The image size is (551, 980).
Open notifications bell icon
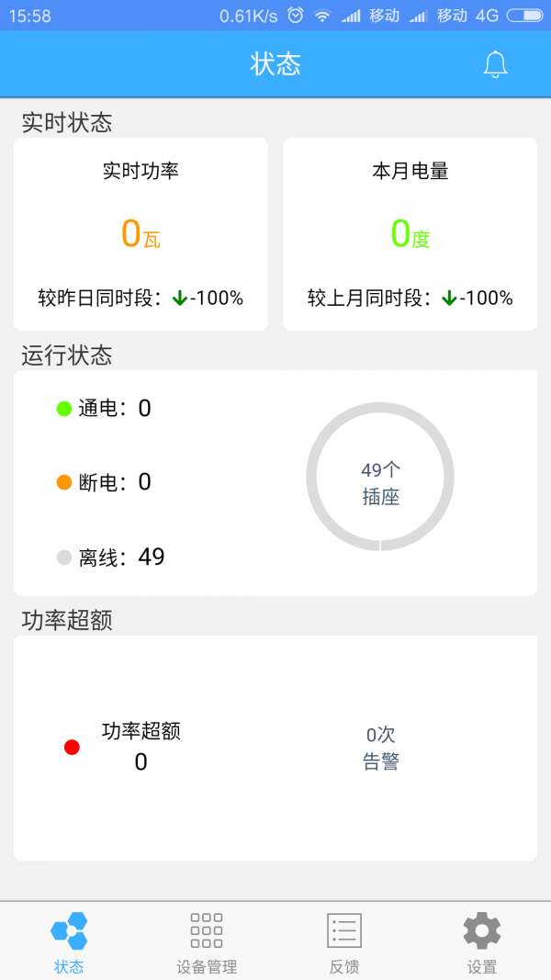coord(495,64)
